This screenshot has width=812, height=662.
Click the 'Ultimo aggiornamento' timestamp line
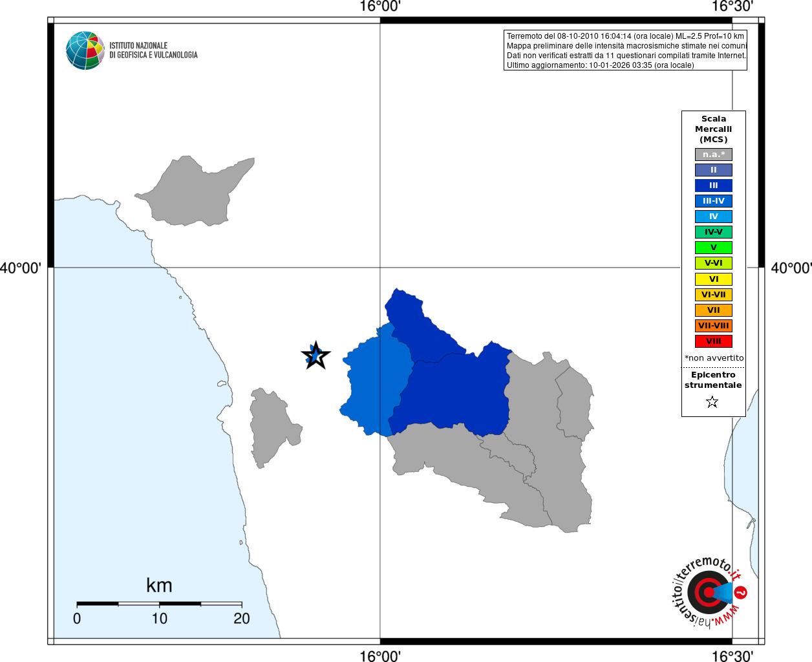click(x=600, y=65)
